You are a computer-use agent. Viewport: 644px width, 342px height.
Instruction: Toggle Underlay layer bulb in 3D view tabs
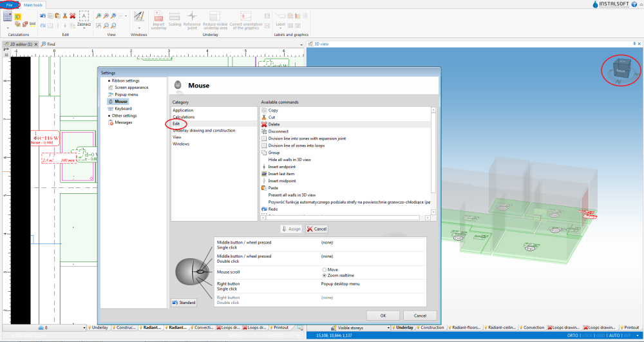tap(394, 328)
